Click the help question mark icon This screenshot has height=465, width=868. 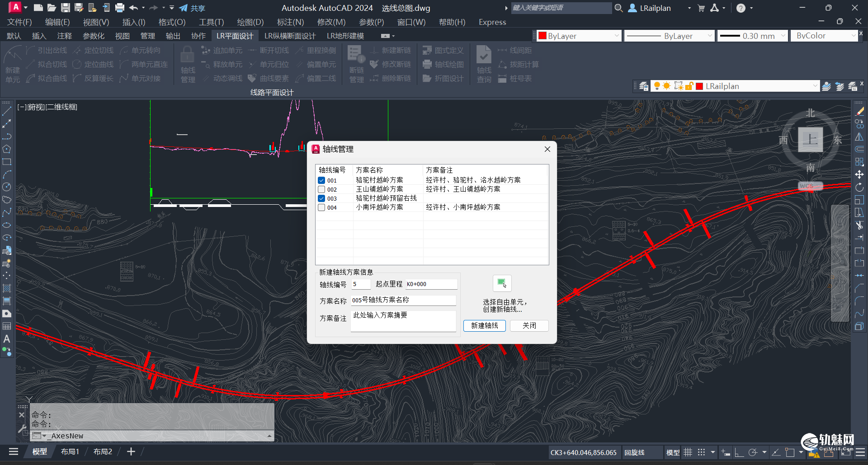point(741,8)
